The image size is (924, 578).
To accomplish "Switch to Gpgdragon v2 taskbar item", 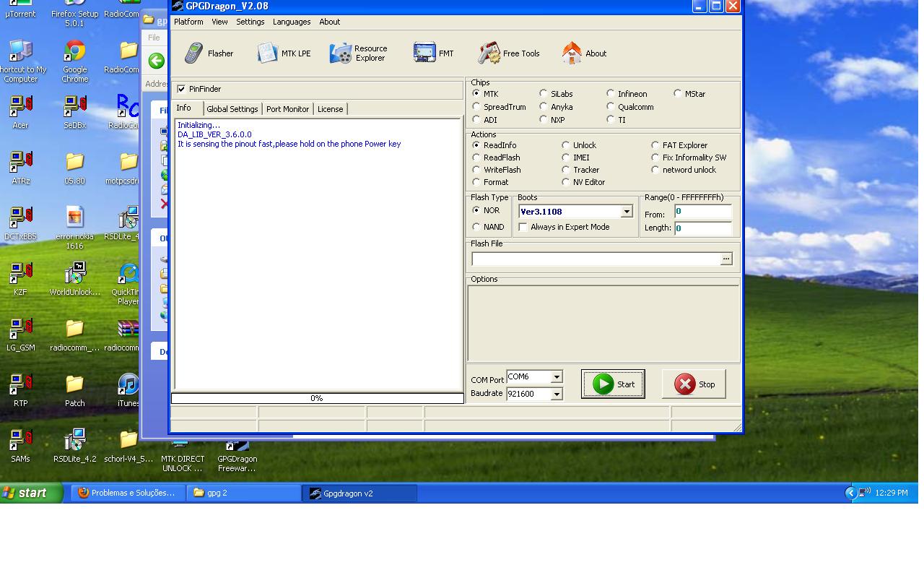I will pyautogui.click(x=359, y=493).
